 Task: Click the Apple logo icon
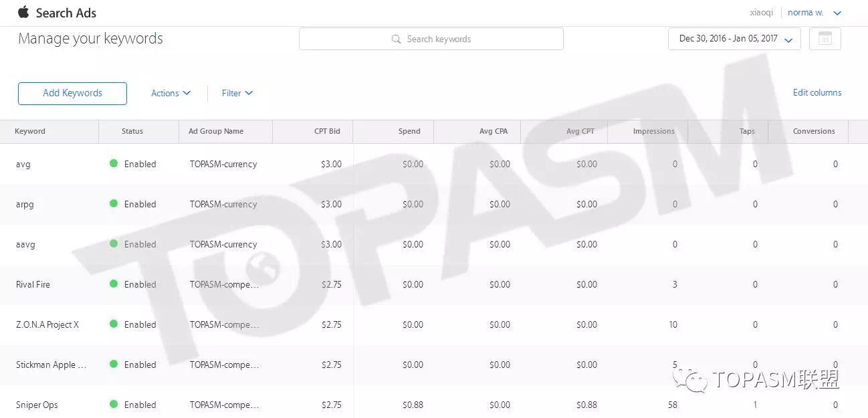[x=23, y=12]
